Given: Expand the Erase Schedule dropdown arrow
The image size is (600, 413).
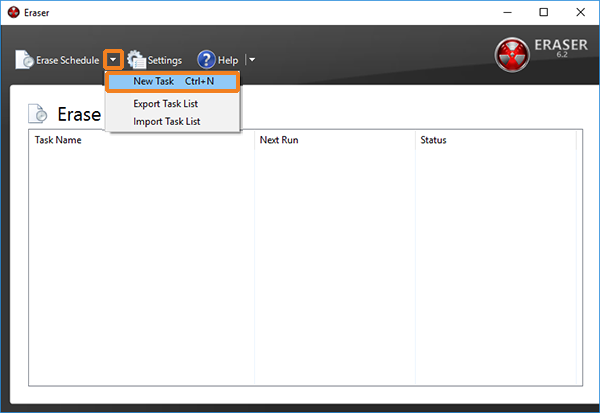Looking at the screenshot, I should coord(113,60).
